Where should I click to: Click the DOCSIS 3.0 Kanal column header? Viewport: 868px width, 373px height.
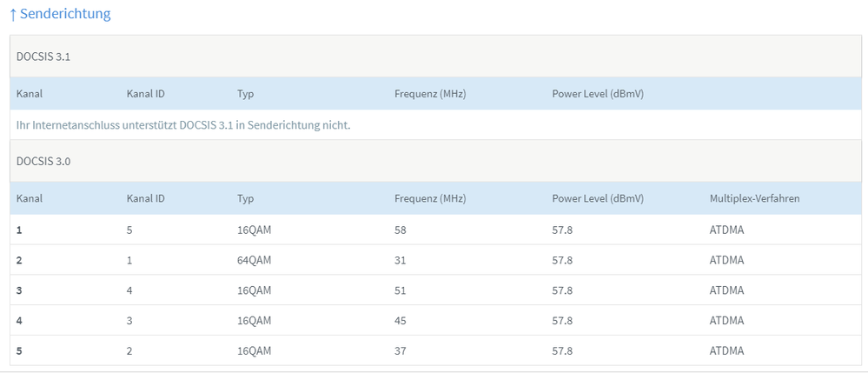pos(30,198)
